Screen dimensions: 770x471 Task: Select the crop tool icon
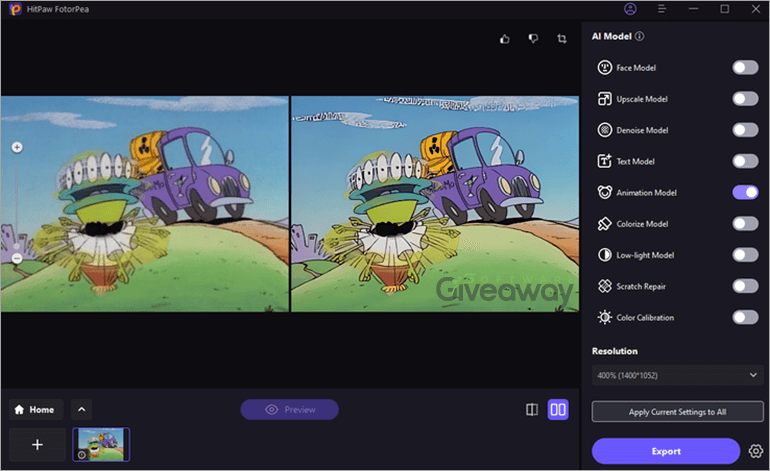(x=562, y=39)
